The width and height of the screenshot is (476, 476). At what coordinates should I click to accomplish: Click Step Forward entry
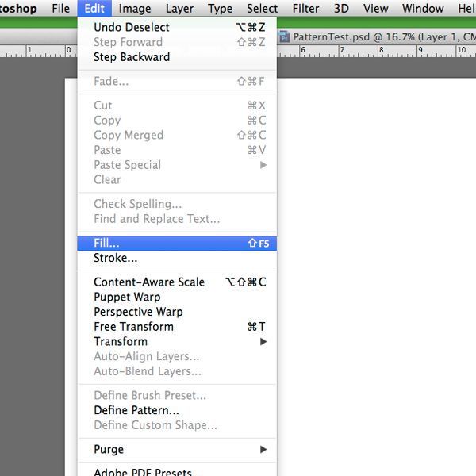pyautogui.click(x=177, y=42)
